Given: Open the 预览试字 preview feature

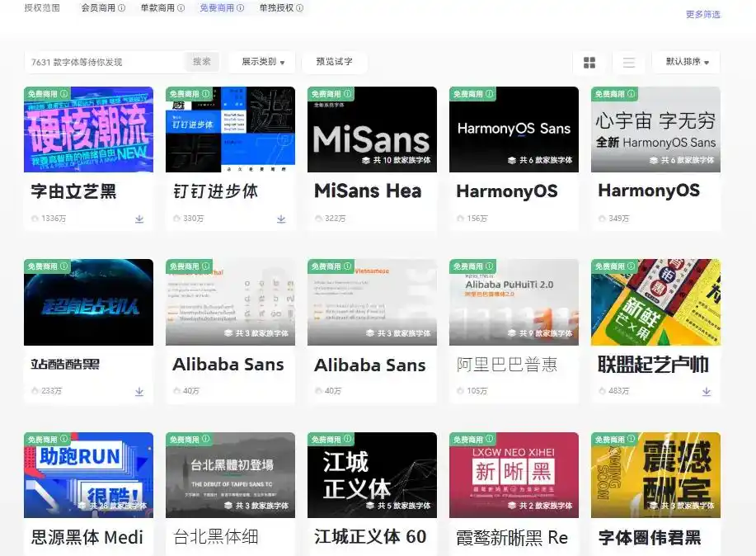Looking at the screenshot, I should 334,62.
